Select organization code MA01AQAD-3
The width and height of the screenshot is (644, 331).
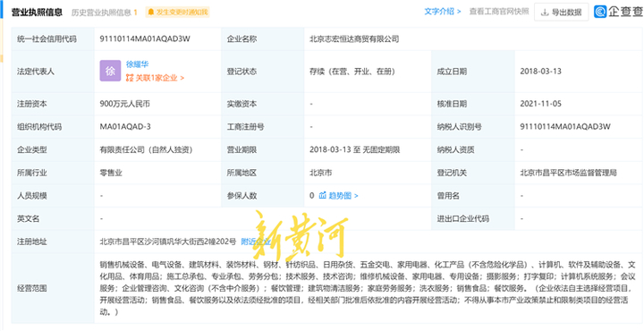click(x=125, y=127)
